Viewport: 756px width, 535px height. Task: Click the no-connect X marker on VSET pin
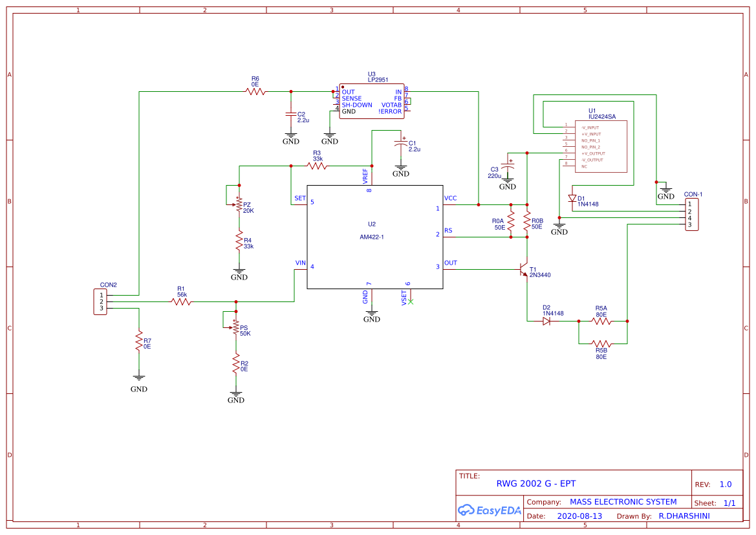(x=410, y=301)
